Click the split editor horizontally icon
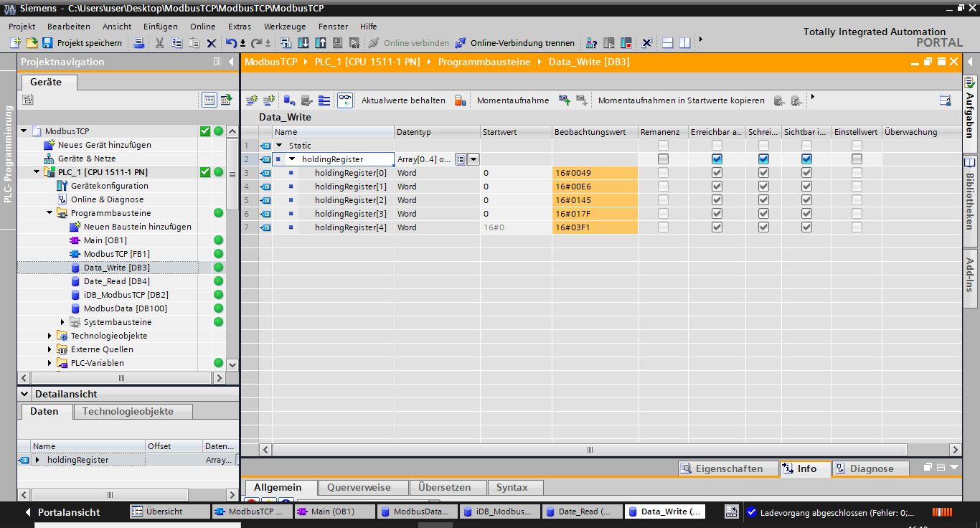 pyautogui.click(x=667, y=43)
